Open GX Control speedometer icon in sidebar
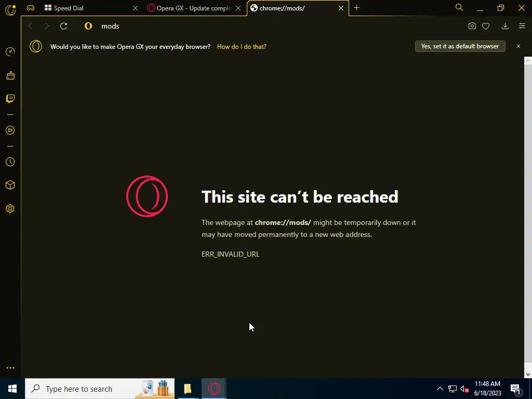 [10, 51]
